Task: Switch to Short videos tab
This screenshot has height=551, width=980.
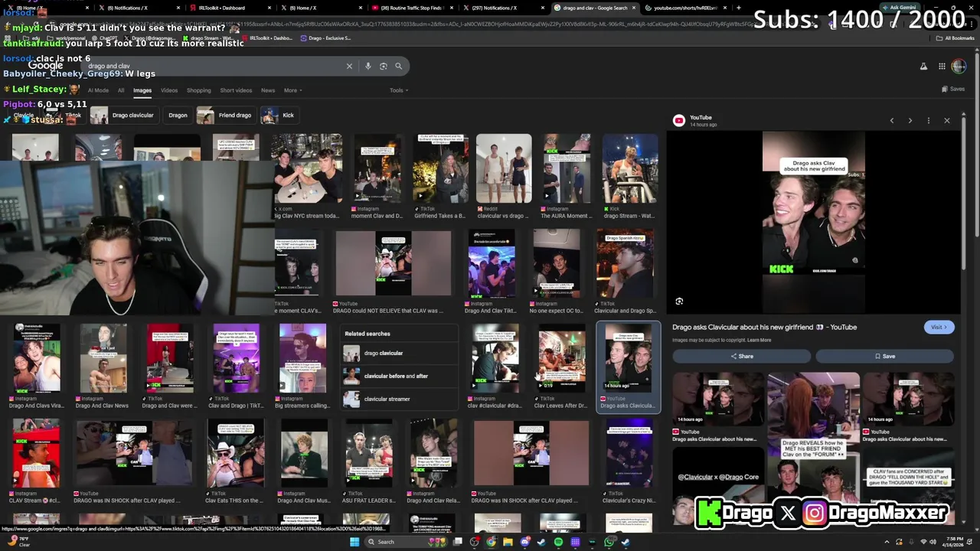Action: (x=236, y=90)
